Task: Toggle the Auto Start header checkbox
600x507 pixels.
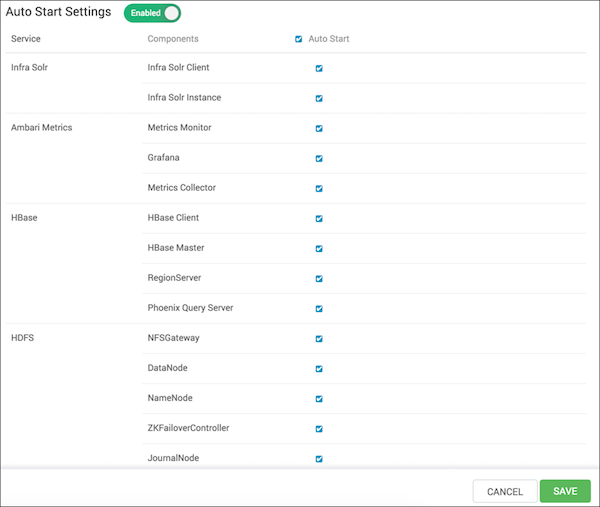Action: 298,39
